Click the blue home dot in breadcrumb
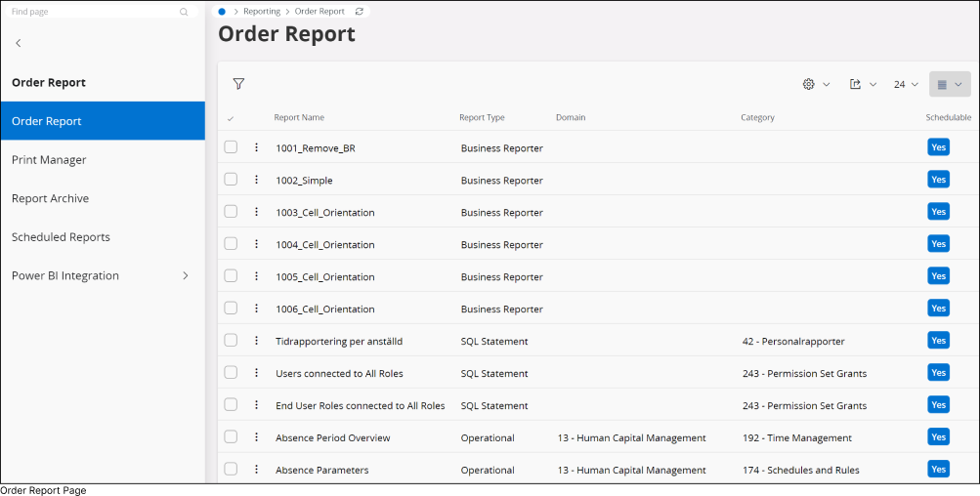Image resolution: width=980 pixels, height=496 pixels. pyautogui.click(x=222, y=12)
